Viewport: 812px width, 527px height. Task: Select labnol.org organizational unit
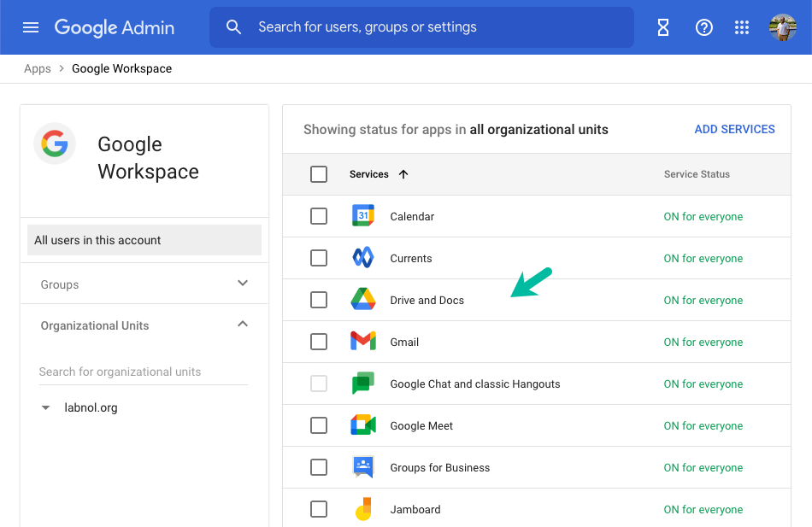coord(91,407)
